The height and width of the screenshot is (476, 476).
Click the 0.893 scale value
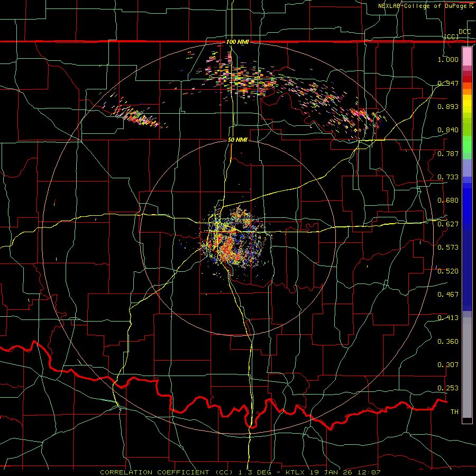pos(448,106)
